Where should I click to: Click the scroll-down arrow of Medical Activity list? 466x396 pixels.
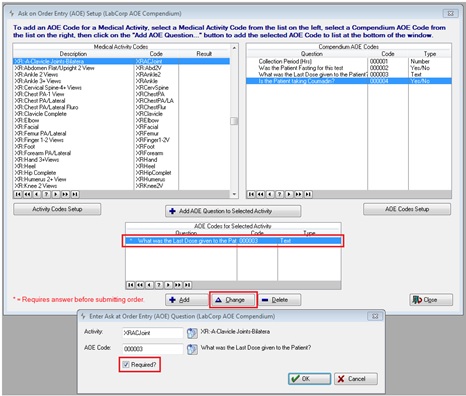coord(234,194)
